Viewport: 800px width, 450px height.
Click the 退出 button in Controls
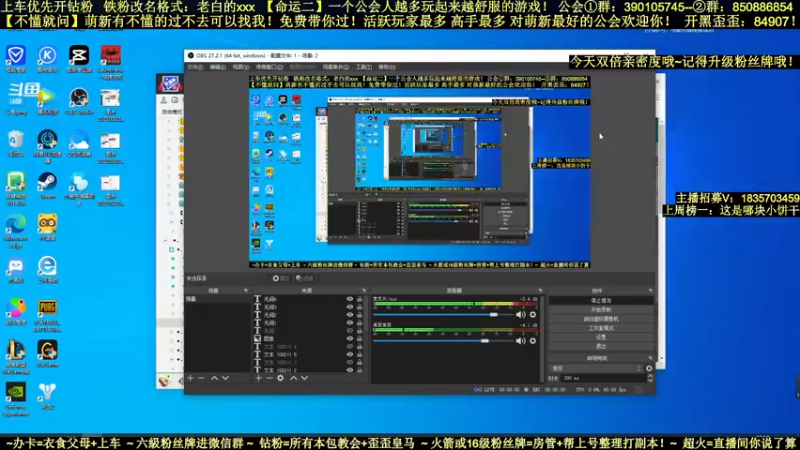(x=601, y=346)
